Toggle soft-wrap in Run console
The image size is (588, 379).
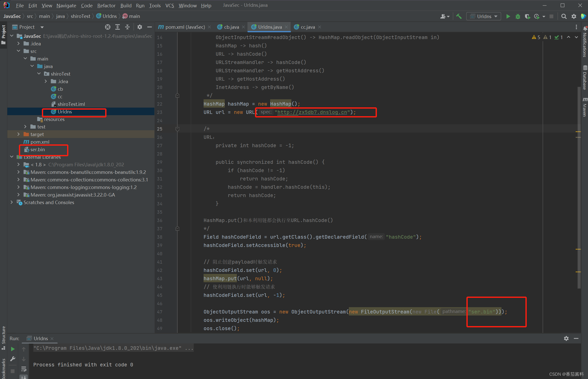(24, 369)
